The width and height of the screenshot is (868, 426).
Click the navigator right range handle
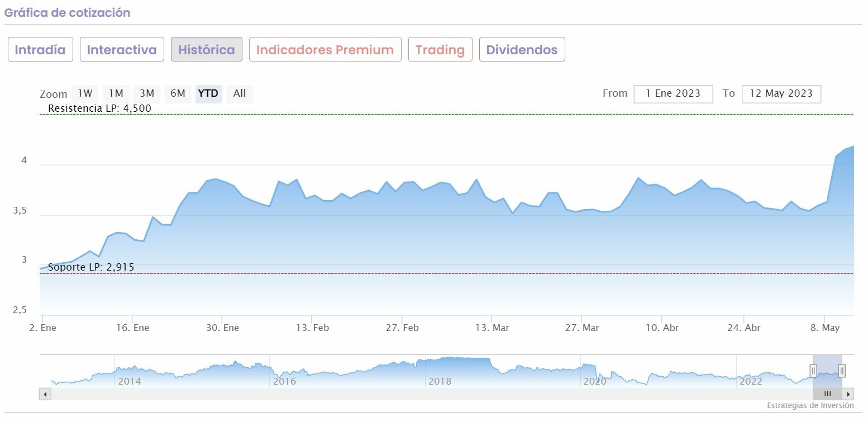click(x=842, y=370)
